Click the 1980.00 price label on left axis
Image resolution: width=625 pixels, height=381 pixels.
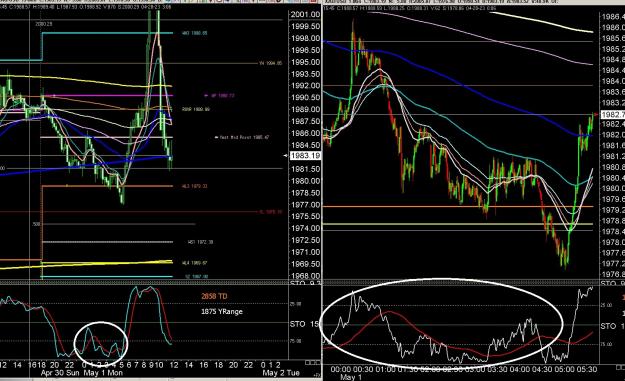[305, 181]
